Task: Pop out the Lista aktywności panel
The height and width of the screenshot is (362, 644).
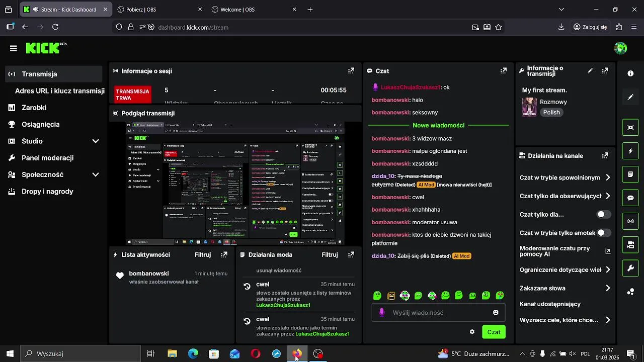Action: pos(224,255)
